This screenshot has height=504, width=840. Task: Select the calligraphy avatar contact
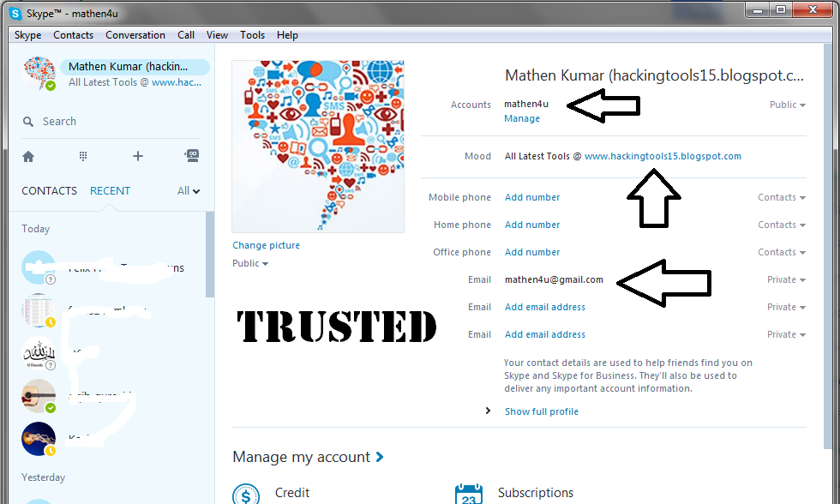[39, 353]
